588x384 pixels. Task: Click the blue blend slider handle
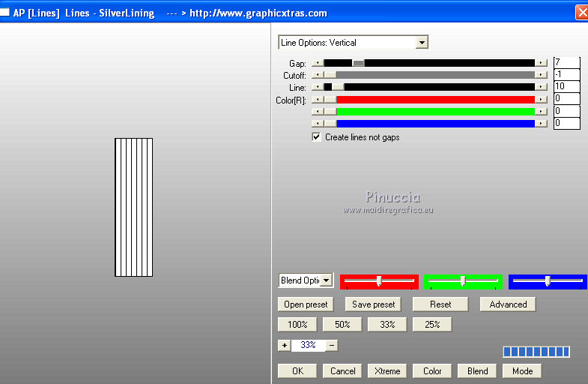coord(548,280)
